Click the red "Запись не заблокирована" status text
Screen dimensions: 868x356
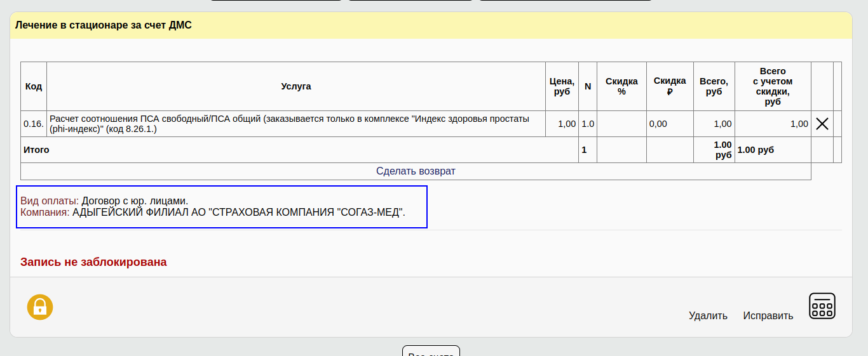tap(93, 262)
